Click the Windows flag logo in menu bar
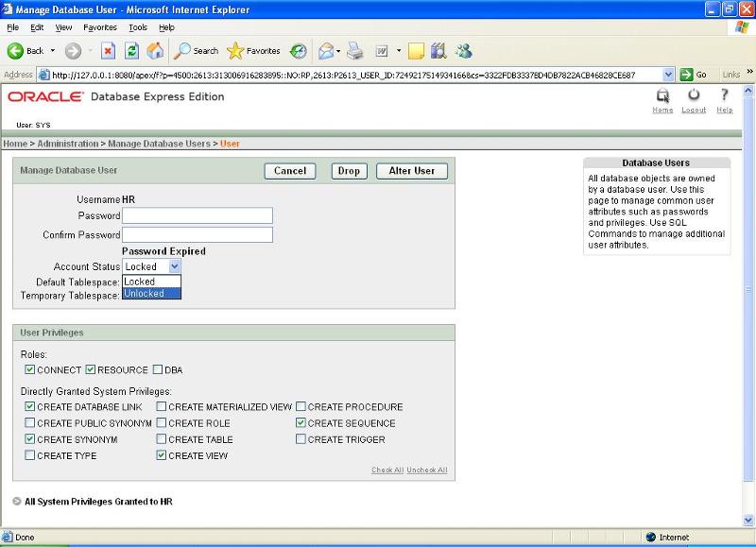Screen dimensions: 756x547 [x=742, y=27]
